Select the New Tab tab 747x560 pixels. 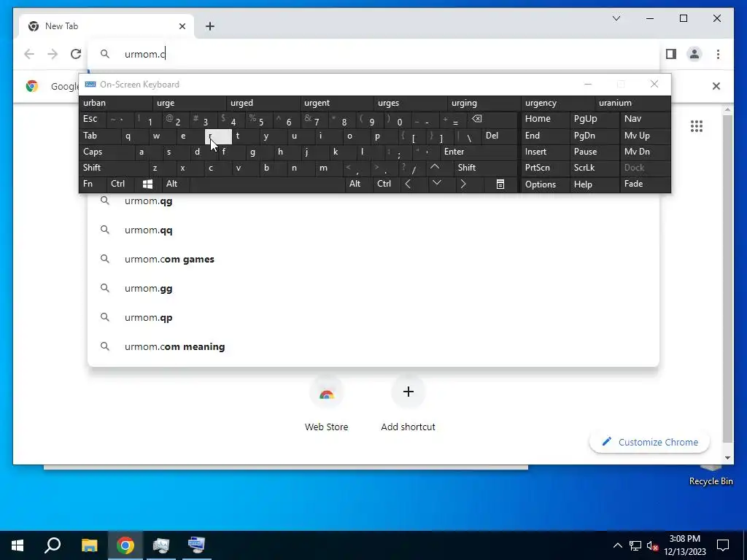click(x=107, y=26)
